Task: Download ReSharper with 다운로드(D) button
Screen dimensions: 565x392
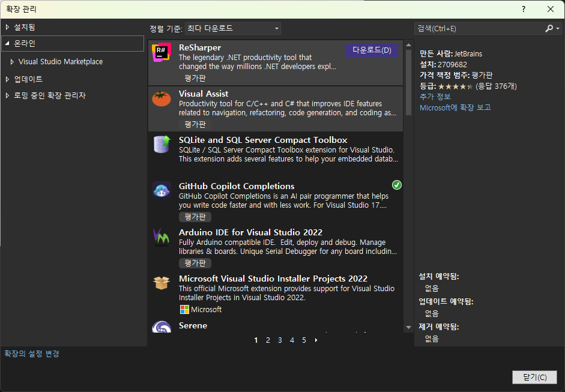Action: click(x=372, y=50)
